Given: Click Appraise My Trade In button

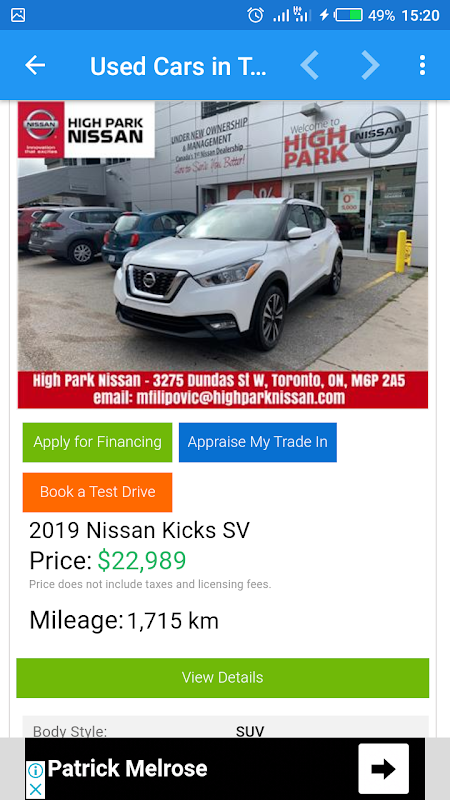Looking at the screenshot, I should 258,442.
